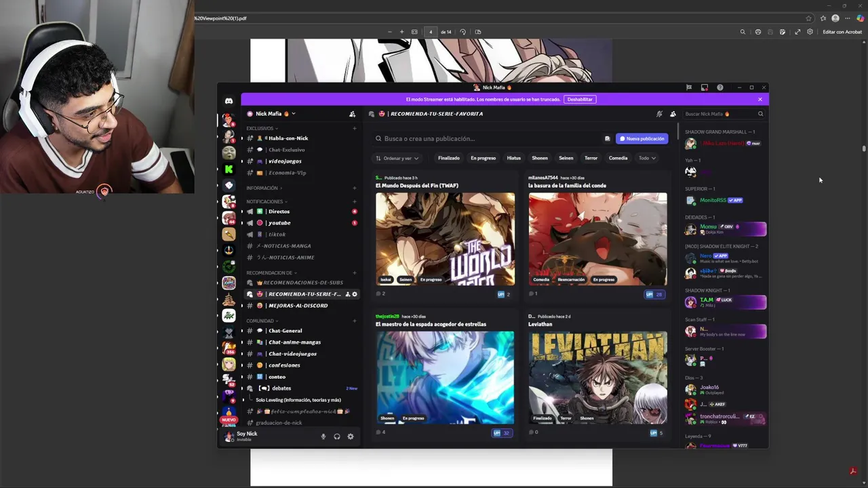Open the Ordenar y ver dropdown
The image size is (868, 488).
coord(397,158)
